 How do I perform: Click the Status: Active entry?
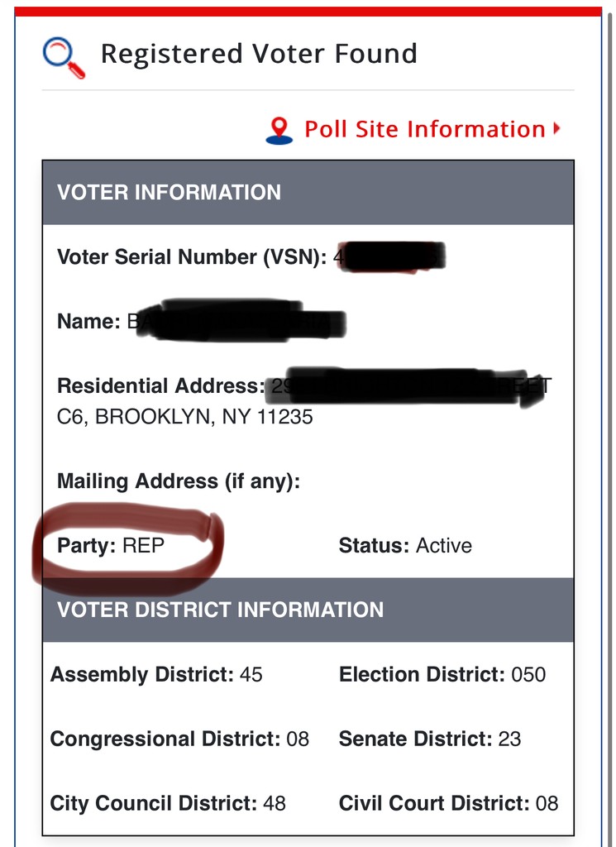click(x=405, y=546)
